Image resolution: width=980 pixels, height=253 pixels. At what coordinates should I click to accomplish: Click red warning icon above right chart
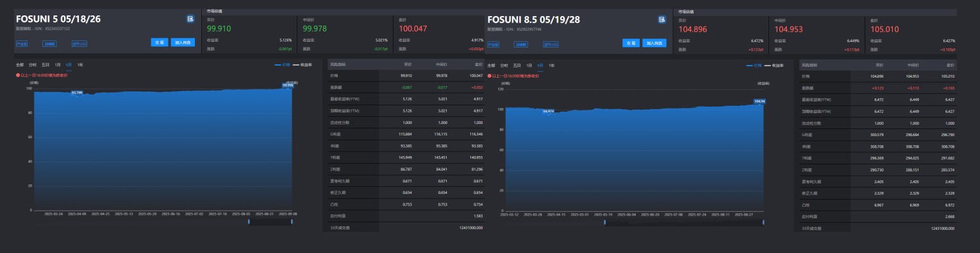(490, 76)
